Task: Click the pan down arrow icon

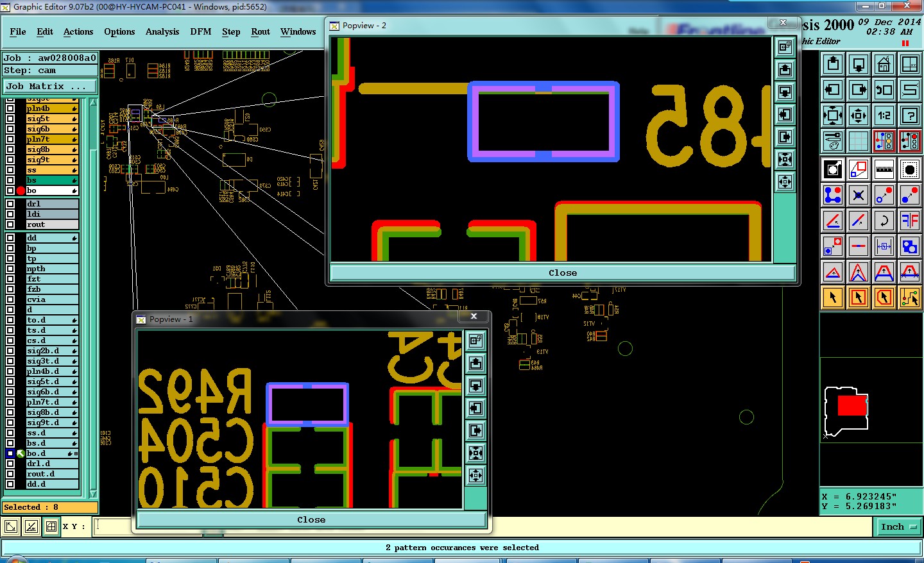Action: pyautogui.click(x=859, y=64)
